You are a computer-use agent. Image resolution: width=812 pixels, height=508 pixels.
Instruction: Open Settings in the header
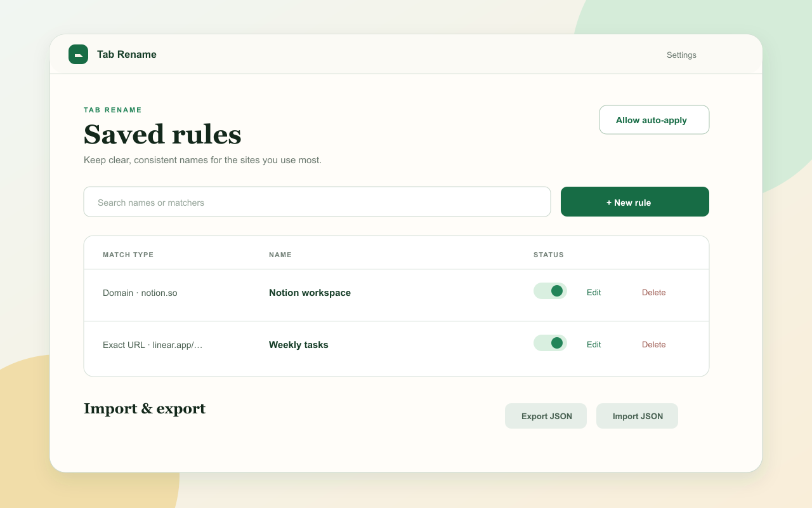click(x=681, y=55)
